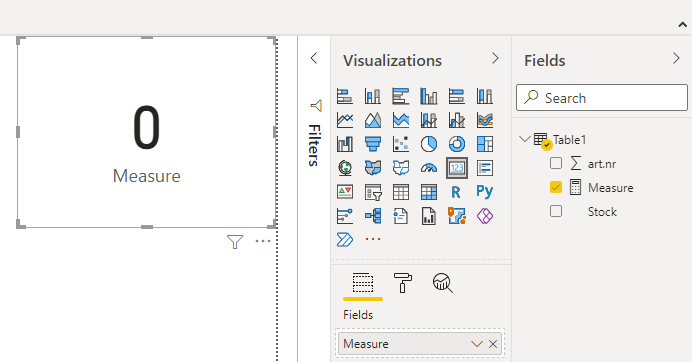Select the Power Apps visual
The width and height of the screenshot is (692, 362).
pos(485,216)
